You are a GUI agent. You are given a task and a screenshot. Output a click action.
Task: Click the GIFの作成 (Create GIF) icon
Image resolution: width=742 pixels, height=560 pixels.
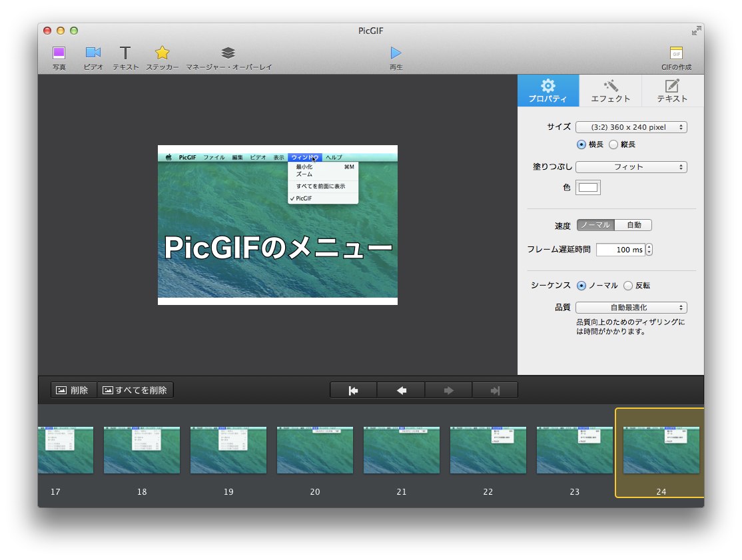[x=676, y=53]
